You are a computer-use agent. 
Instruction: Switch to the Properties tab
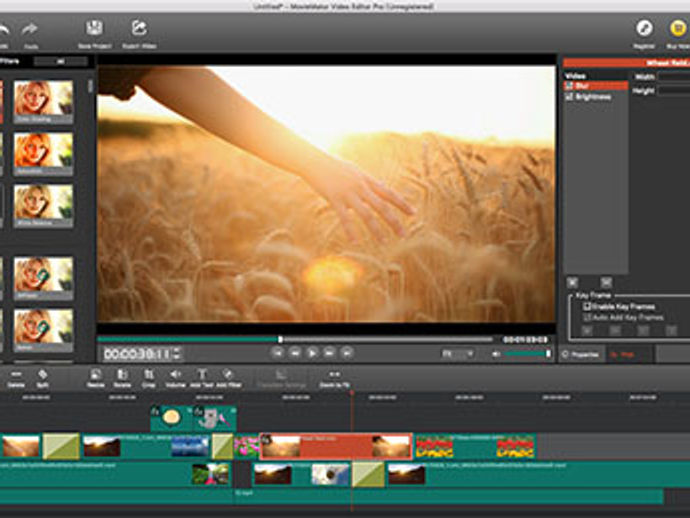click(582, 354)
